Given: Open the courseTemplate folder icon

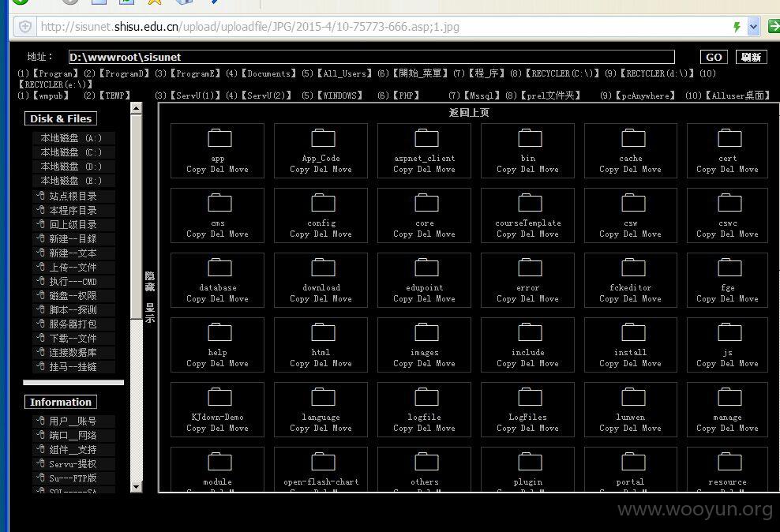Looking at the screenshot, I should pyautogui.click(x=531, y=202).
